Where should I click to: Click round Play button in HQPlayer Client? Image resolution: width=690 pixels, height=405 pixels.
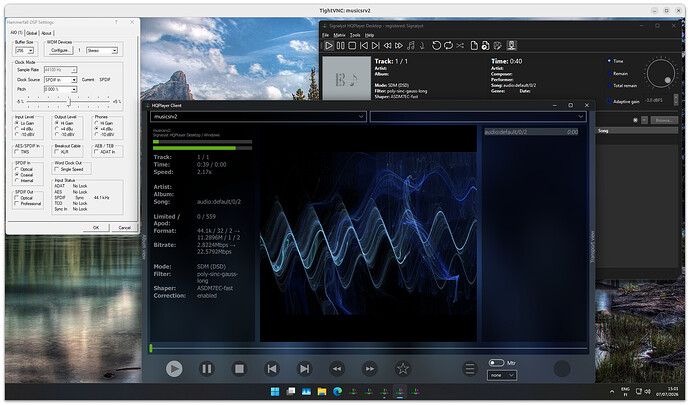point(174,368)
